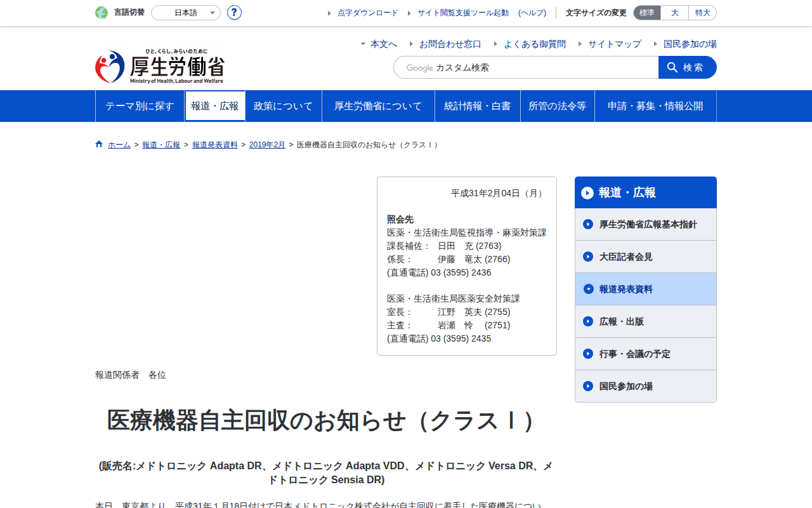Screen dimensions: 812x508
Task: Click arrow icon next to 広報・出版
Action: click(x=588, y=321)
